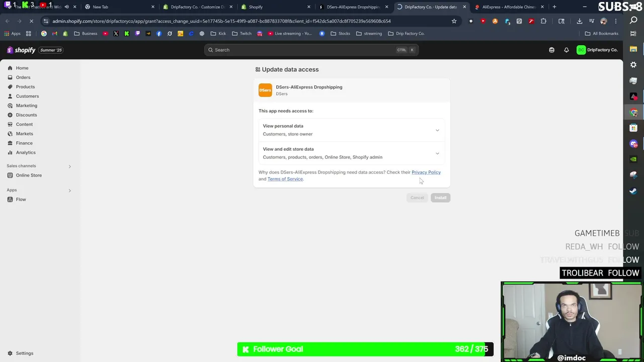
Task: Open the streaming bookmarks folder
Action: coord(369,34)
